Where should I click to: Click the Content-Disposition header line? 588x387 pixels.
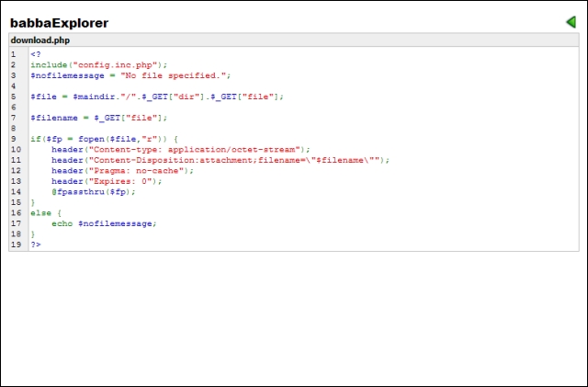220,160
